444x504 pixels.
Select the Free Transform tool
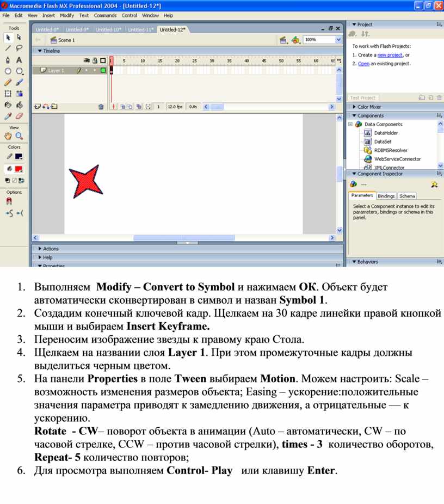point(8,94)
